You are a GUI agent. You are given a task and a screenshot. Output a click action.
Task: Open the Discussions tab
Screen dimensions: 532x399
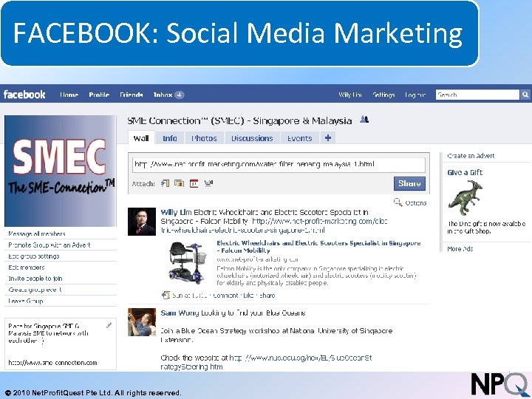click(252, 138)
